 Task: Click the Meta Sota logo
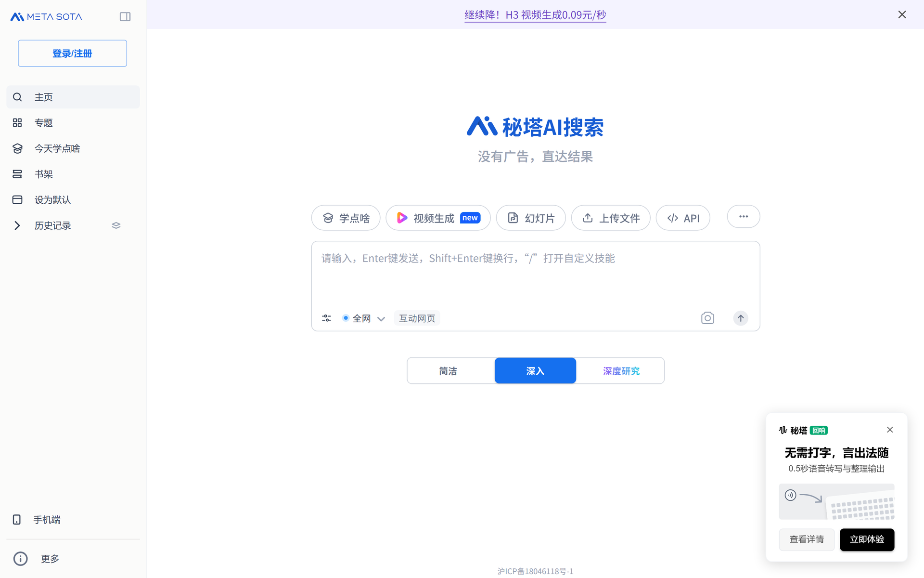click(46, 17)
